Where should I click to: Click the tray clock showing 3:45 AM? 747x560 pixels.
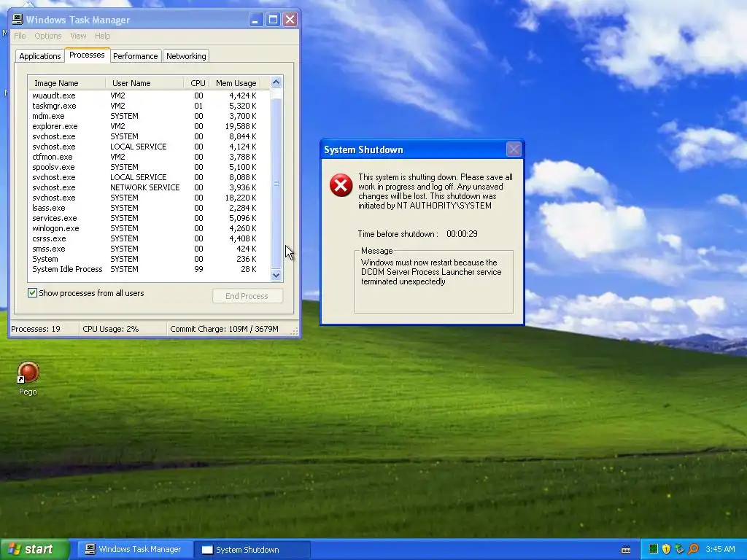point(720,549)
